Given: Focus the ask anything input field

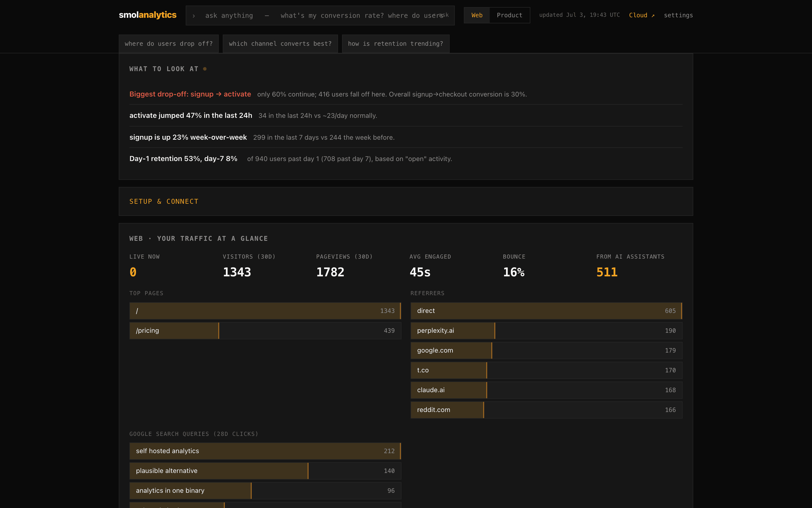Looking at the screenshot, I should point(320,15).
